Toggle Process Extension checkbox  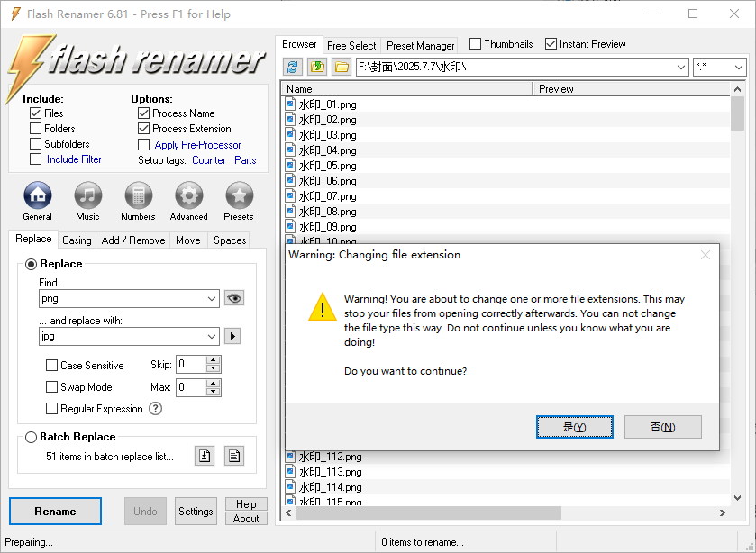coord(143,129)
